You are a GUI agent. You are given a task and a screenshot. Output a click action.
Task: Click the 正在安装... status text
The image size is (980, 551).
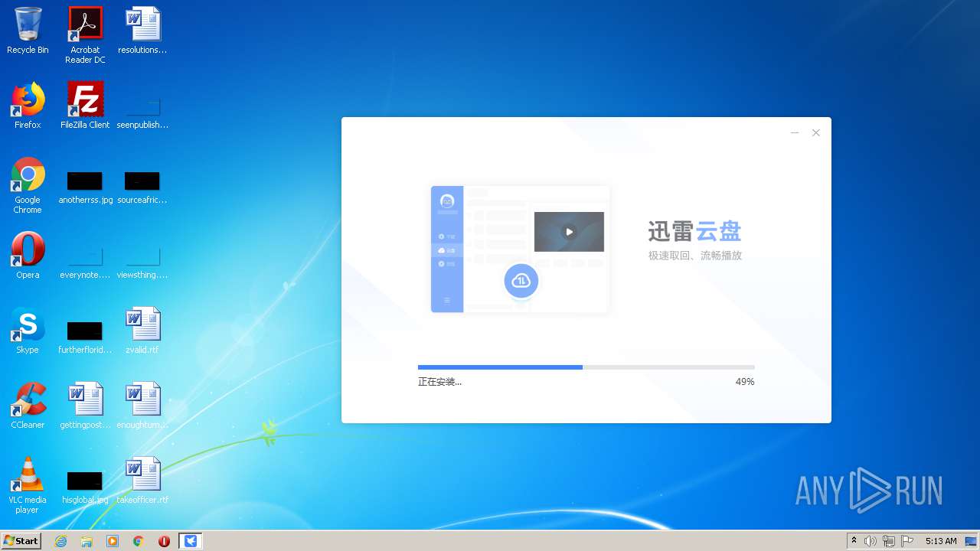coord(439,382)
